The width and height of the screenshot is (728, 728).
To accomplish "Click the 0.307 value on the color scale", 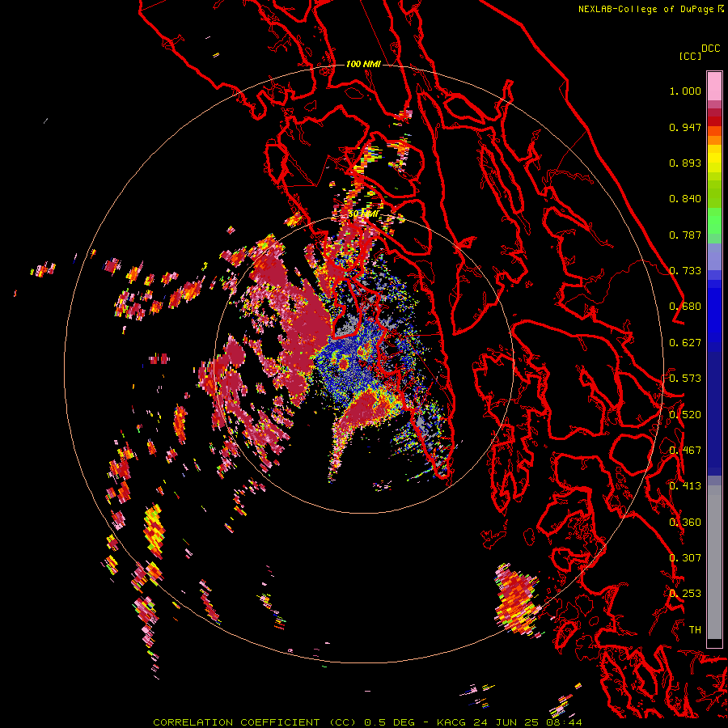I will pyautogui.click(x=685, y=558).
